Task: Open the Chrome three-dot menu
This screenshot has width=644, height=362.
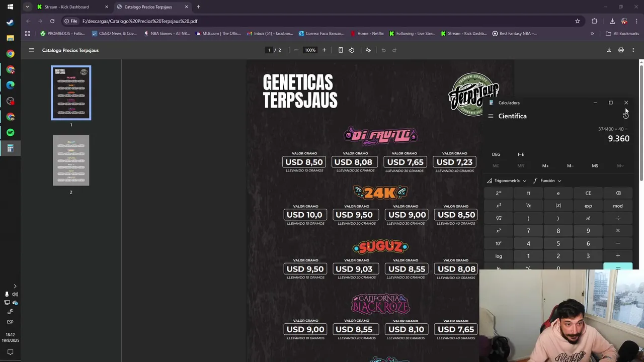Action: (x=637, y=21)
